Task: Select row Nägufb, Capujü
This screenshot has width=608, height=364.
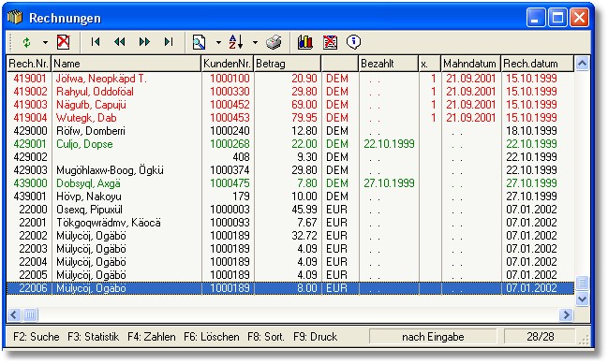Action: pos(290,105)
